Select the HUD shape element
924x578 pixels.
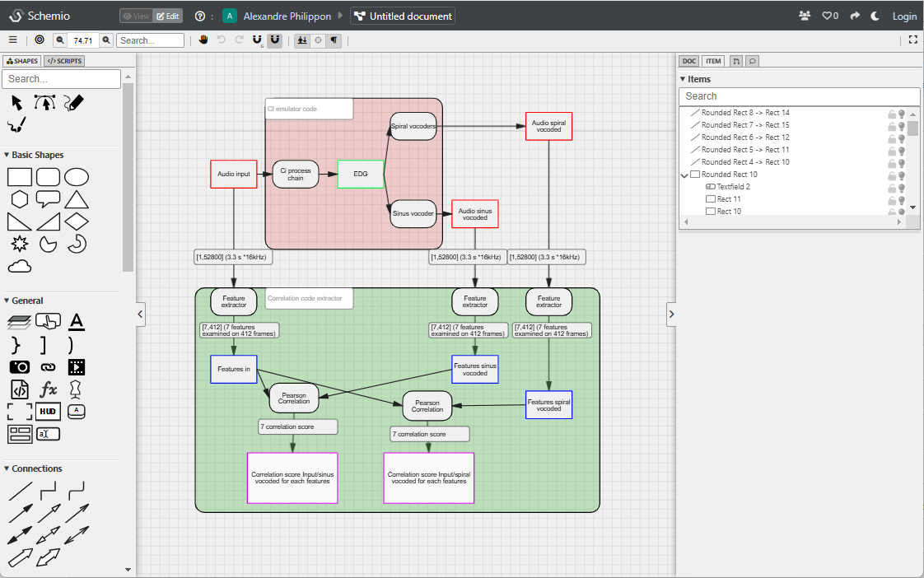[48, 412]
